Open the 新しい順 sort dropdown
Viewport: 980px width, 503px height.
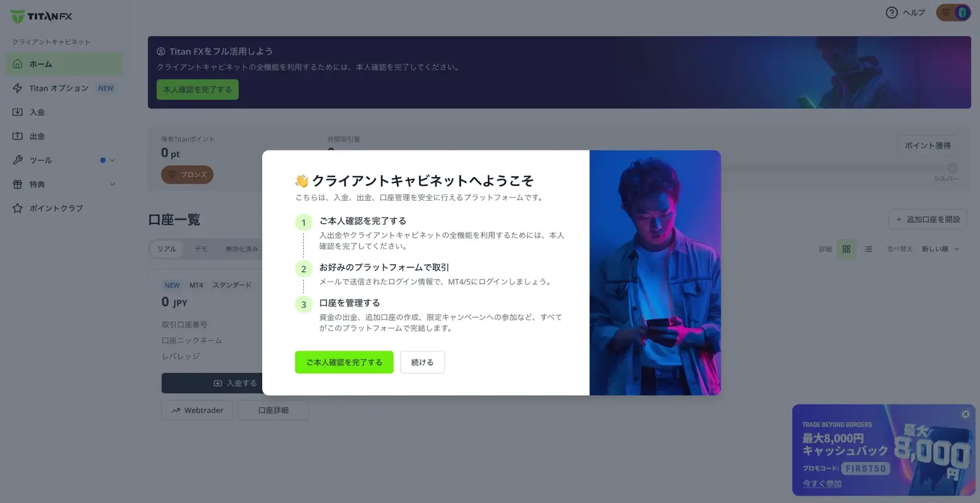tap(940, 249)
